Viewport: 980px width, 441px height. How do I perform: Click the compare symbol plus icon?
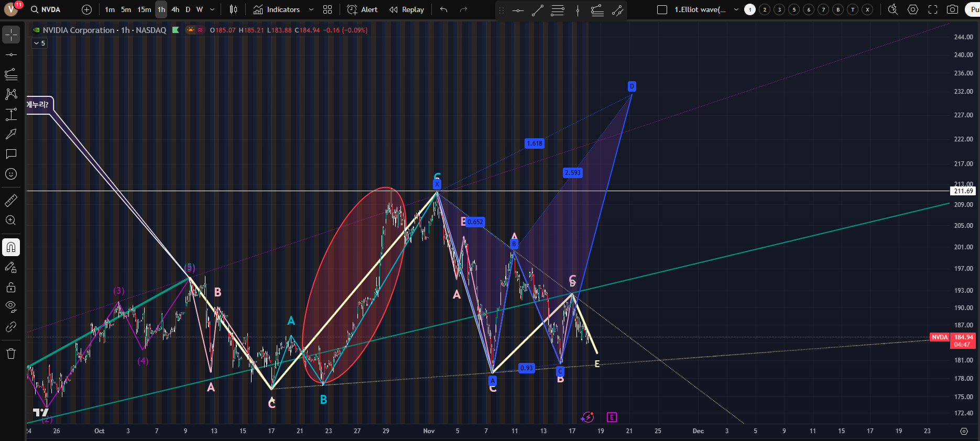point(87,9)
